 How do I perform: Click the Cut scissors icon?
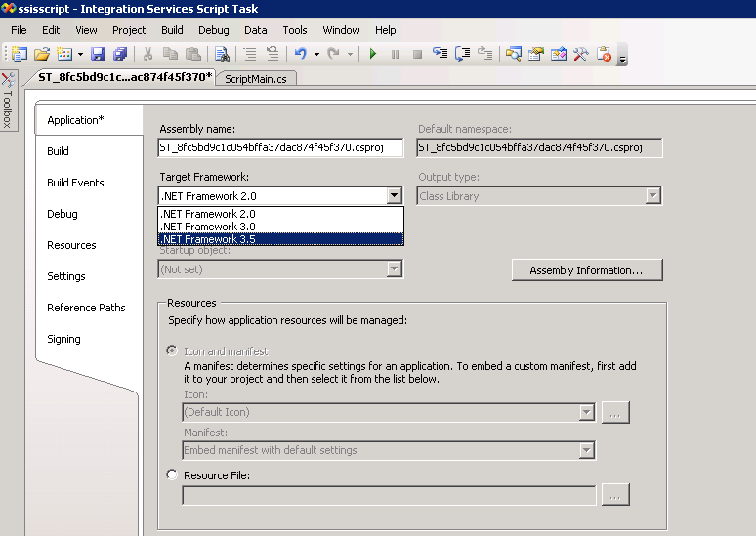pos(148,54)
